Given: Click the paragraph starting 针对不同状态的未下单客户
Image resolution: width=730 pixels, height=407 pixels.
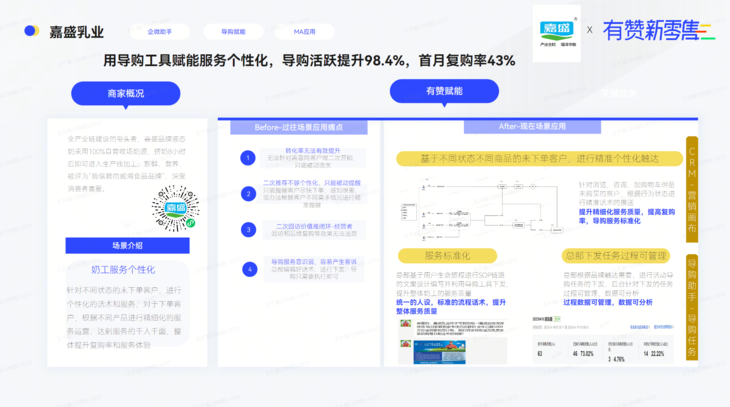Looking at the screenshot, I should click(x=124, y=318).
